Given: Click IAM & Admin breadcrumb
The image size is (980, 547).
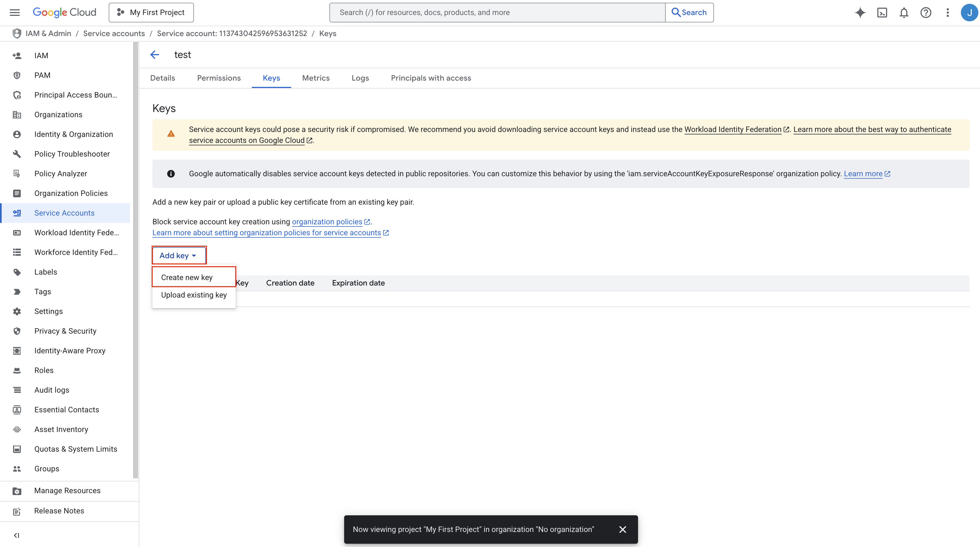Looking at the screenshot, I should point(48,34).
